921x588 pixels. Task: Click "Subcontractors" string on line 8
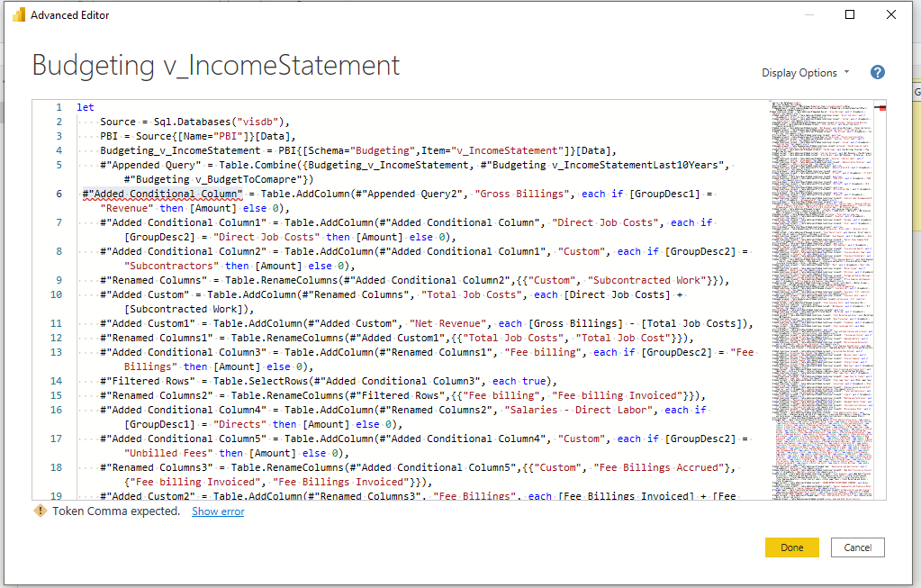[172, 267]
